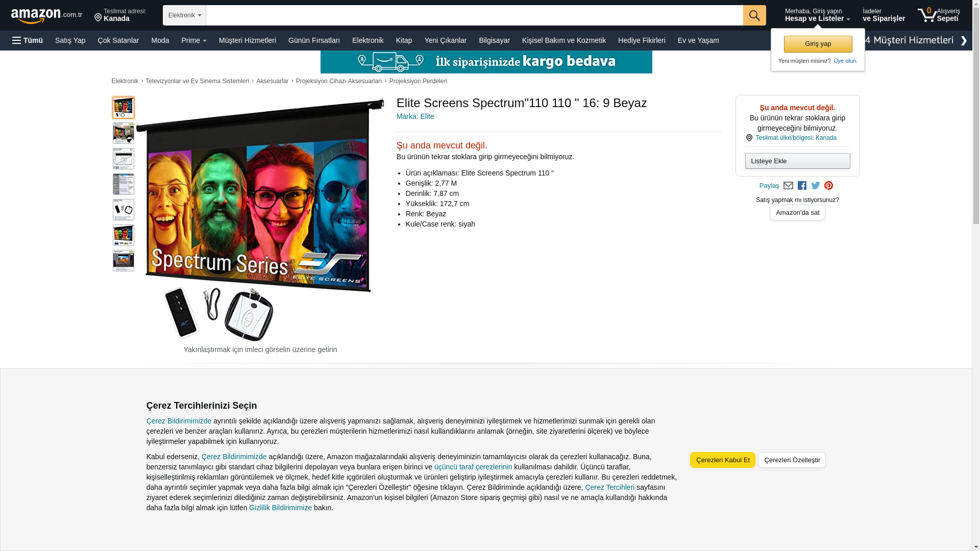Share product on Pinterest icon
Screen dimensions: 980x551
[x=828, y=186]
